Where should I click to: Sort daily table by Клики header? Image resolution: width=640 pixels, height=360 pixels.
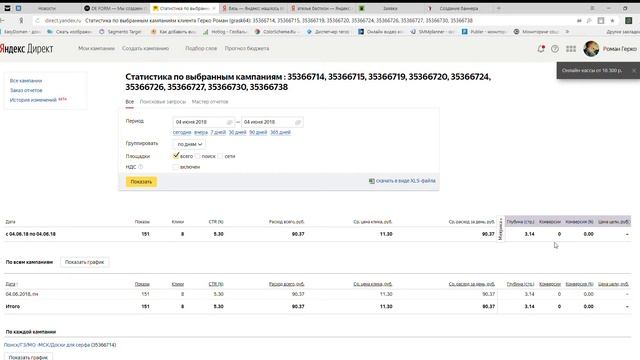click(178, 284)
